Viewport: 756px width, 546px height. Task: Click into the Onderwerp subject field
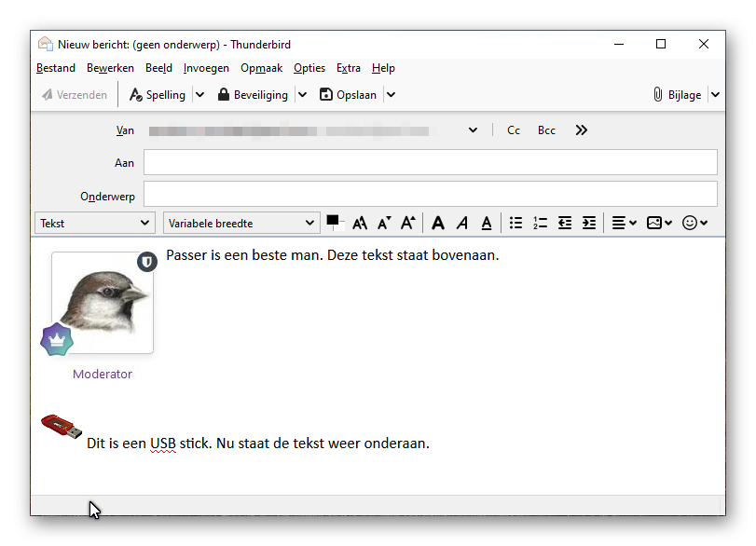click(x=430, y=194)
